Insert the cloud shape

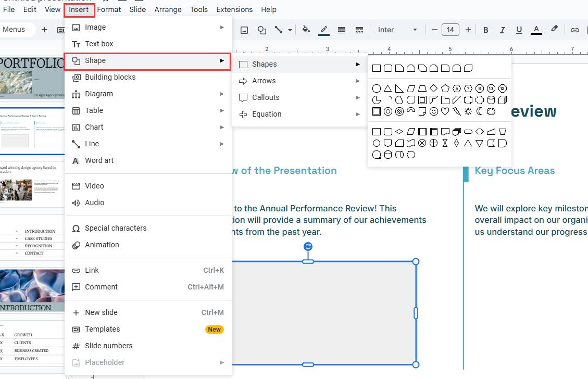491,111
